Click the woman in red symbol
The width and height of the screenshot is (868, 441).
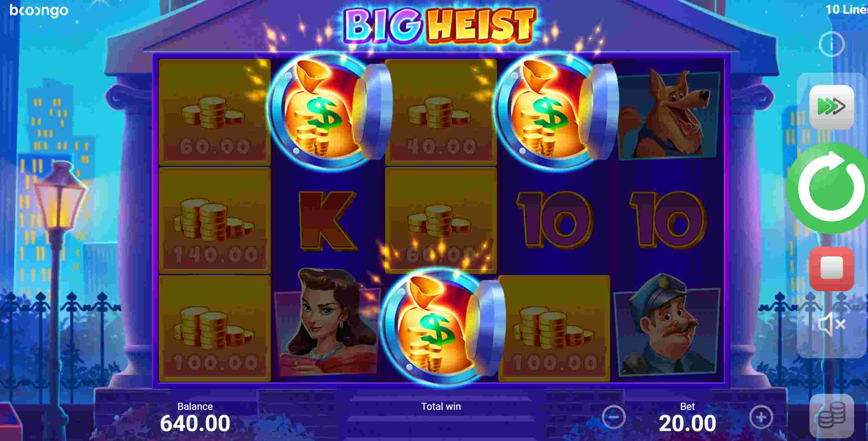coord(326,323)
